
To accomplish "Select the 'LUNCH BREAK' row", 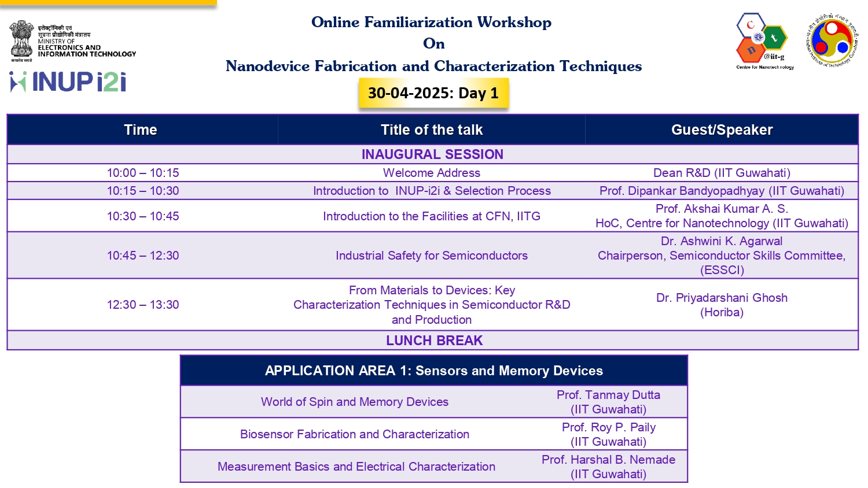I will pyautogui.click(x=433, y=341).
